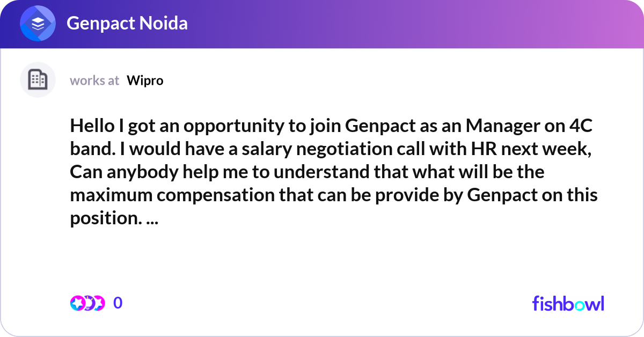Screen dimensions: 644x337
Task: Click the Wipro company link
Action: pos(145,80)
